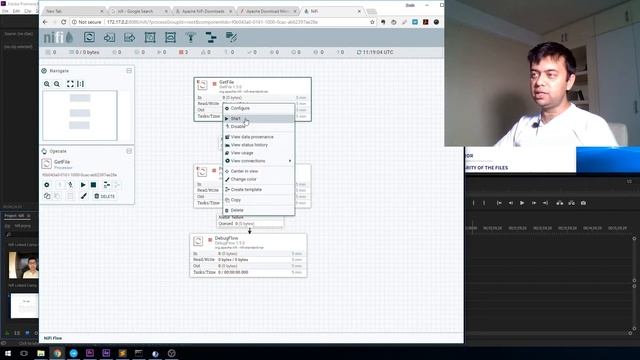Select the DebugFlow processor on canvas
Viewport: 640px width, 360px height.
point(248,256)
